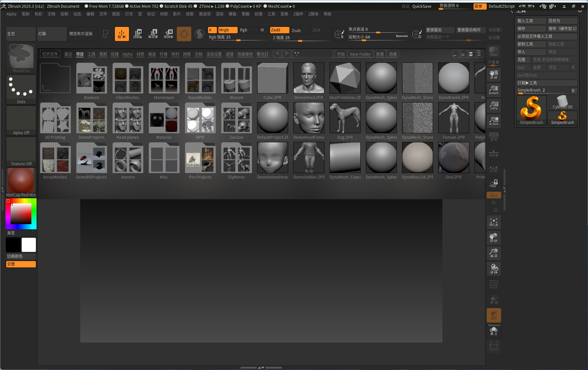Click the Zoom2D icon
Image resolution: width=588 pixels, height=370 pixels.
tap(494, 90)
